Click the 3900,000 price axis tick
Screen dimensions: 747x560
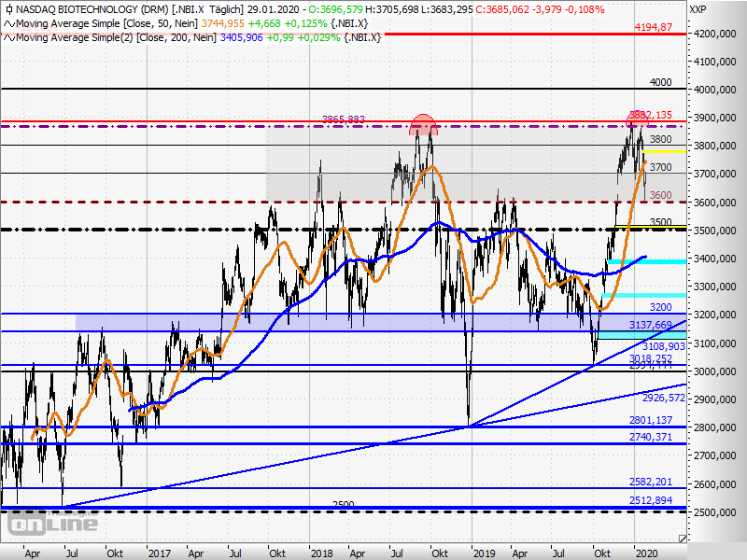point(715,118)
